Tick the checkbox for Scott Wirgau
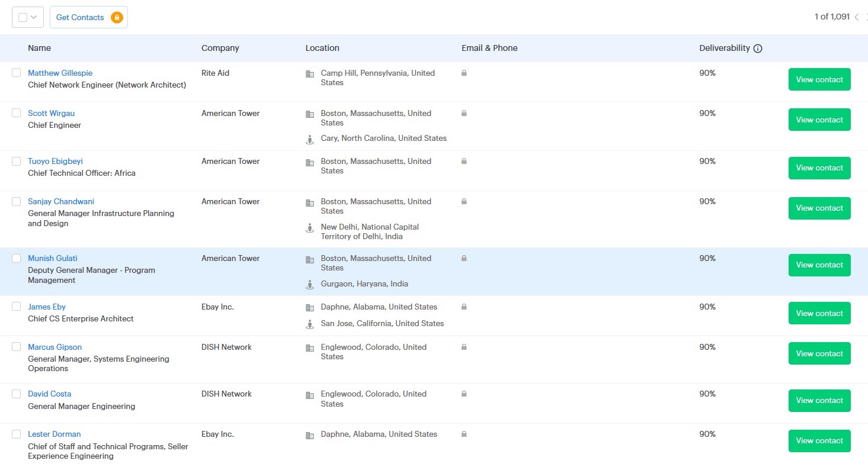Image resolution: width=868 pixels, height=467 pixels. (17, 112)
